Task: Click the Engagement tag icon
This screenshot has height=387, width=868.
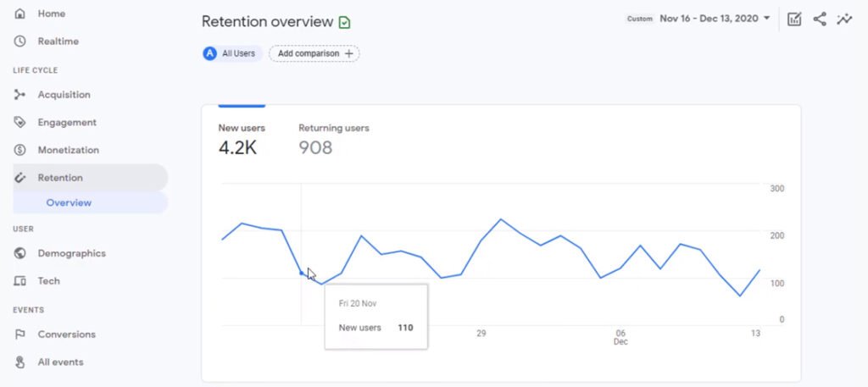Action: 20,123
